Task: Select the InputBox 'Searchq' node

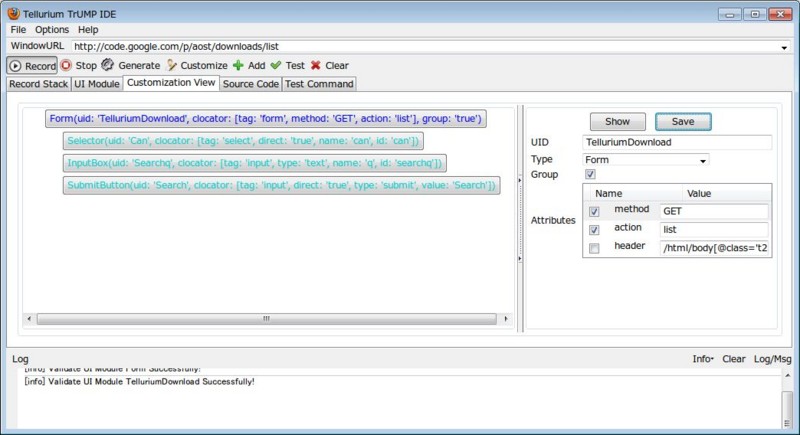Action: click(255, 163)
